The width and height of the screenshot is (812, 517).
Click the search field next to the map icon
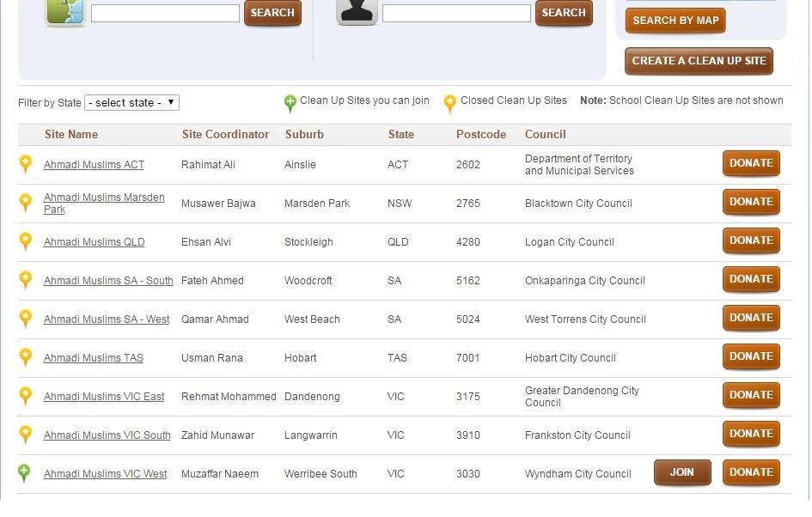165,13
